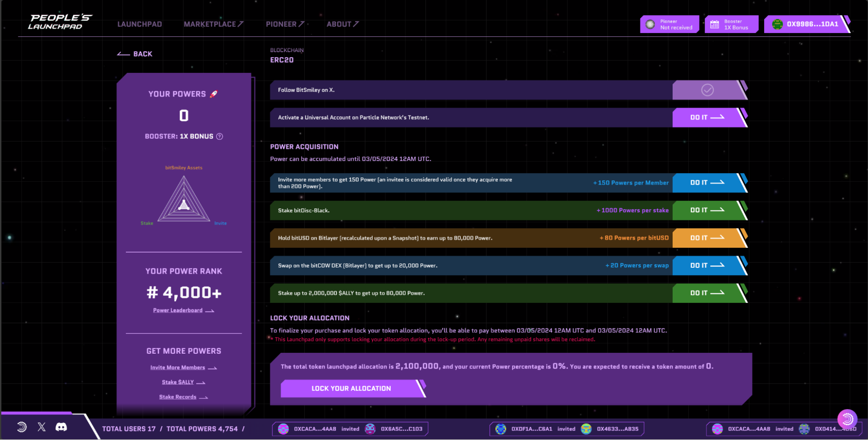Click the '0X4633...A835' ticker address
The image size is (868, 440).
(617, 429)
